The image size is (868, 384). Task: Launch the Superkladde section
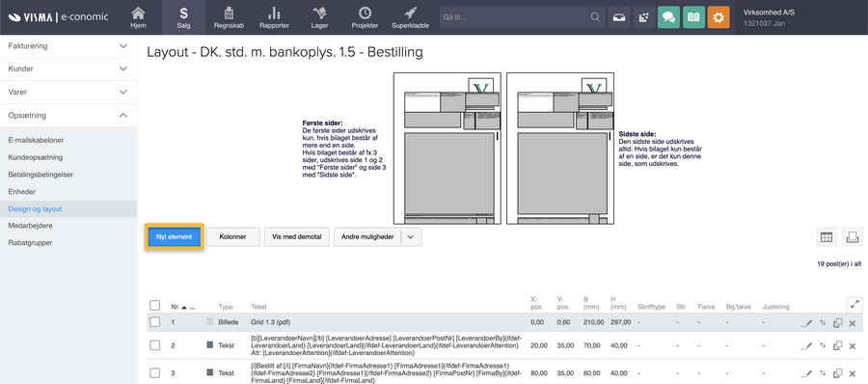click(x=410, y=17)
